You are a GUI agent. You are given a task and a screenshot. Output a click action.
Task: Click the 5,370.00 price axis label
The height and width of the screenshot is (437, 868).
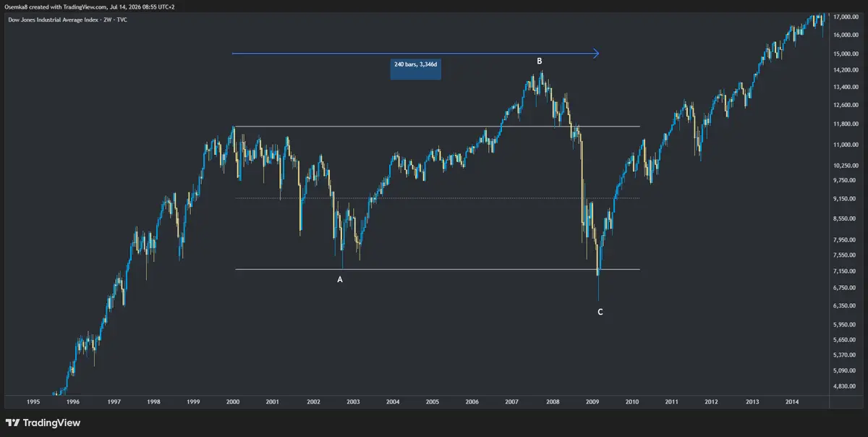845,355
